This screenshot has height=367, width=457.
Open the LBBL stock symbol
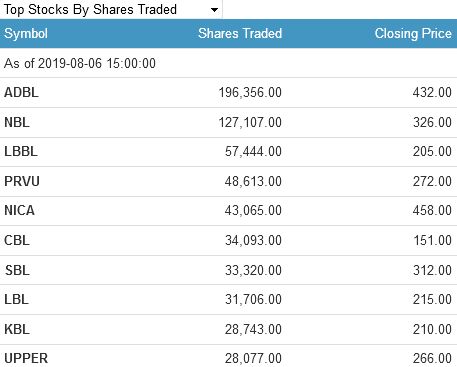click(21, 152)
